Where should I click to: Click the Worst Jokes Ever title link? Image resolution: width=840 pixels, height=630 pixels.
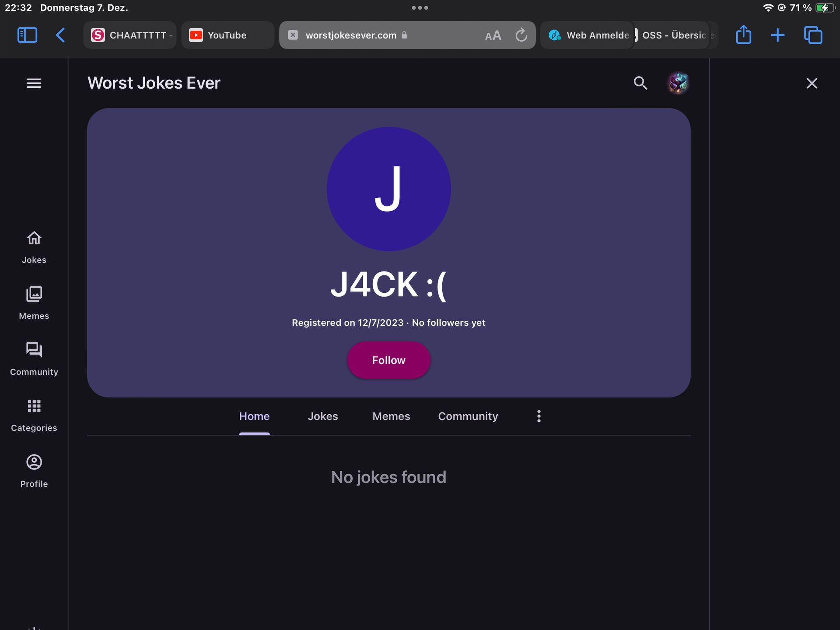click(154, 83)
